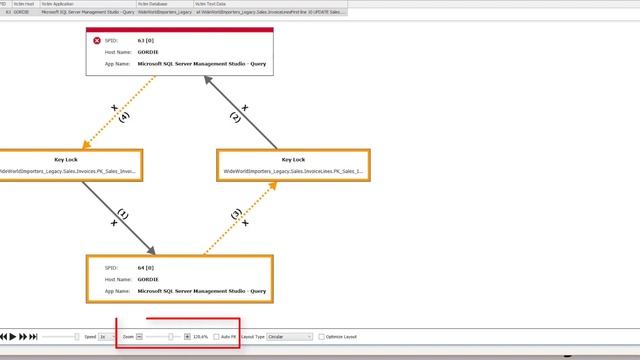
Task: Click the Victim Host column header
Action: [26, 4]
